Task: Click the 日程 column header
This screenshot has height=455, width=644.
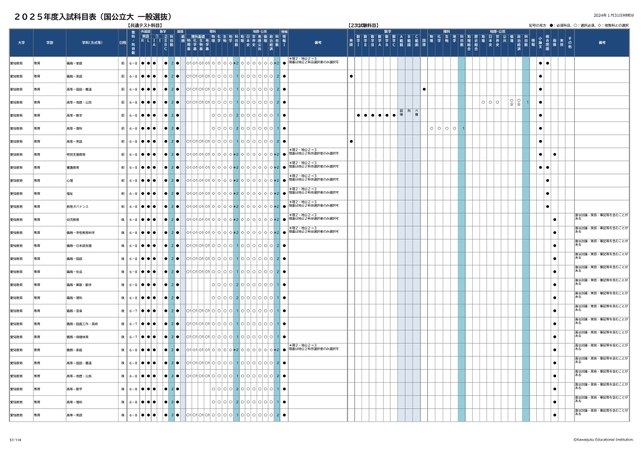Action: point(122,42)
